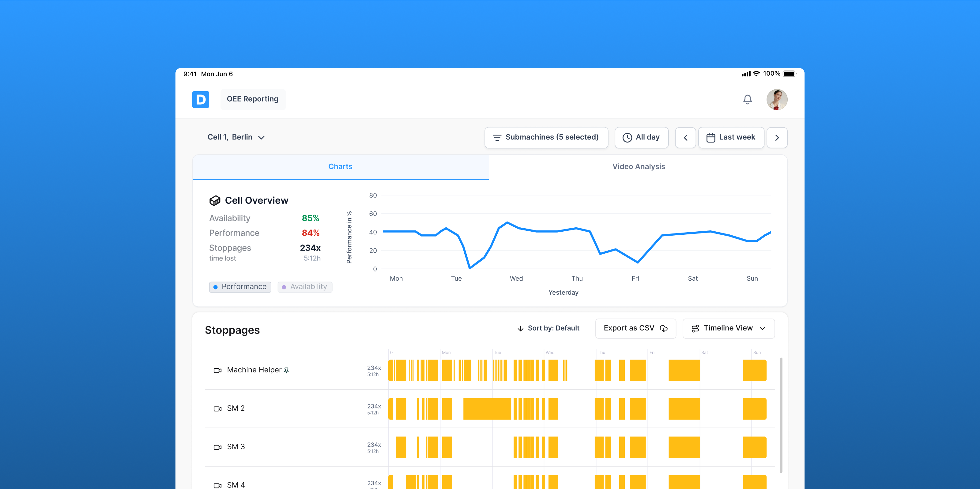The image size is (980, 489).
Task: Select the Machine Helper row label
Action: coord(254,370)
